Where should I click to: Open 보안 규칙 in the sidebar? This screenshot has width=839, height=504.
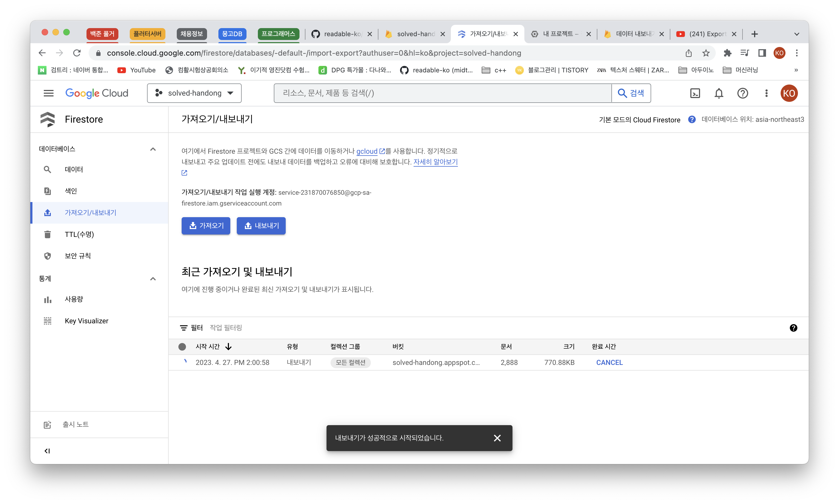tap(99, 256)
